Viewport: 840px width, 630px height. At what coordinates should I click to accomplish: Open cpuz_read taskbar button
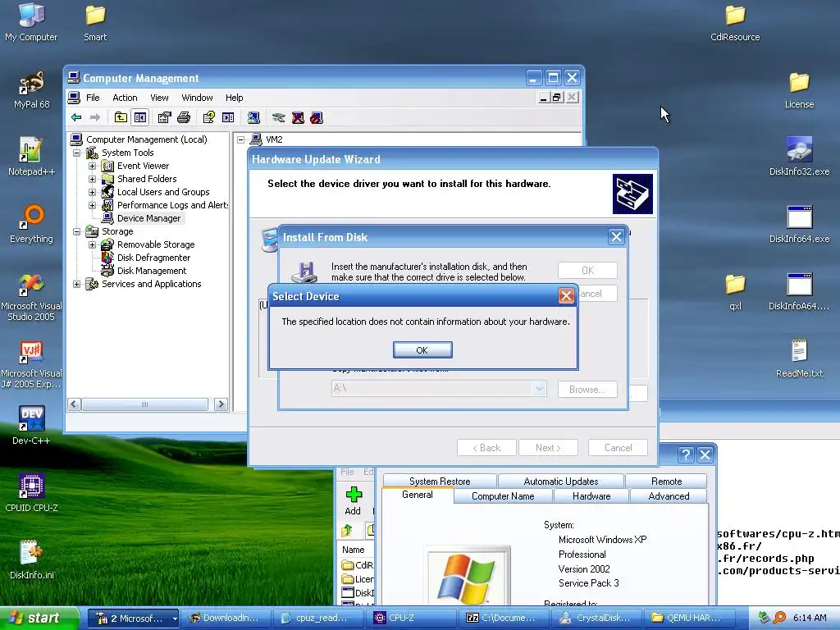click(x=321, y=619)
